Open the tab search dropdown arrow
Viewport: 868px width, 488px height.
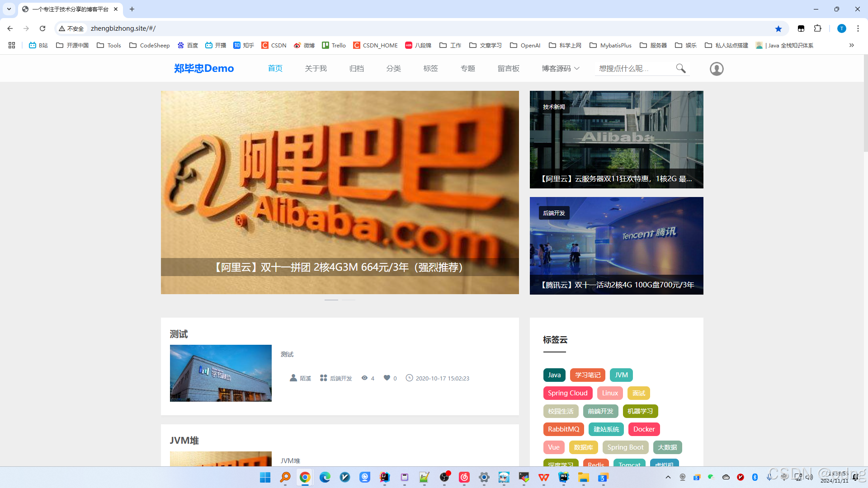(9, 9)
